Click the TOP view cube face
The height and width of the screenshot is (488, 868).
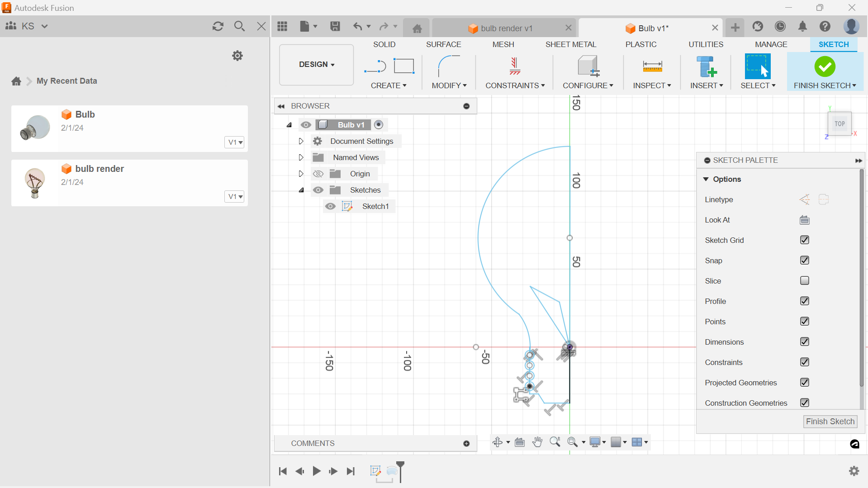pos(840,124)
